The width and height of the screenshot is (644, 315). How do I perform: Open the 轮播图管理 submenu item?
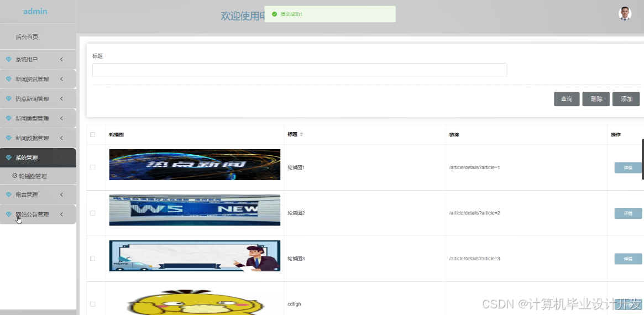[x=33, y=176]
